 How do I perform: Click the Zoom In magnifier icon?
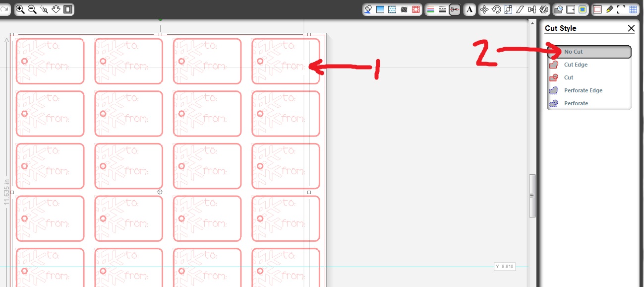[x=21, y=9]
